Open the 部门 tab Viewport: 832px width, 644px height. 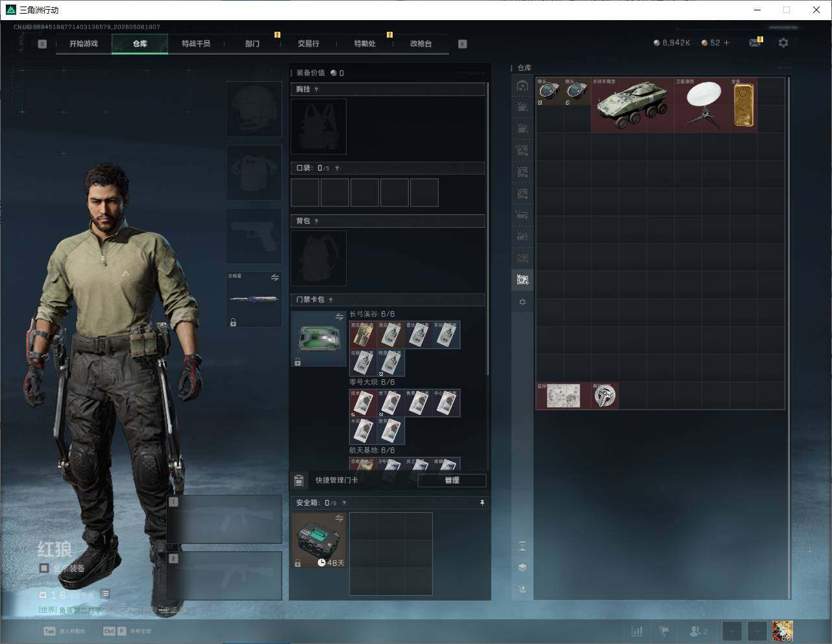coord(252,43)
